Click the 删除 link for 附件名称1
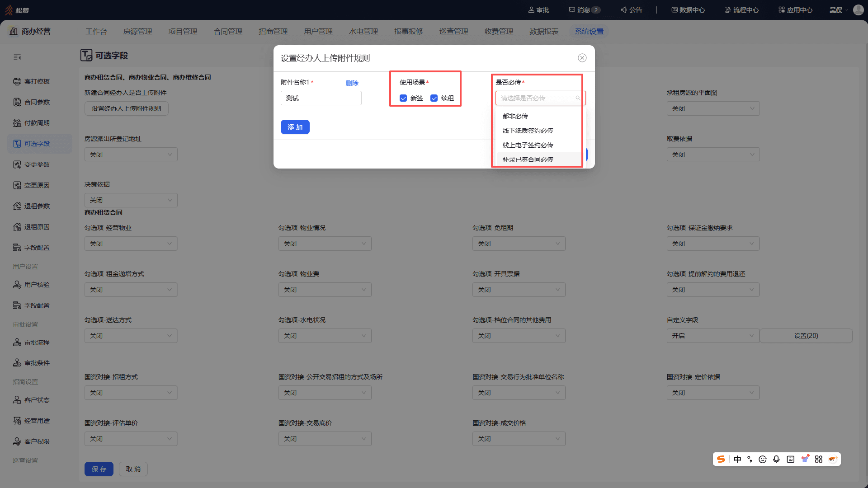This screenshot has width=868, height=488. click(352, 83)
